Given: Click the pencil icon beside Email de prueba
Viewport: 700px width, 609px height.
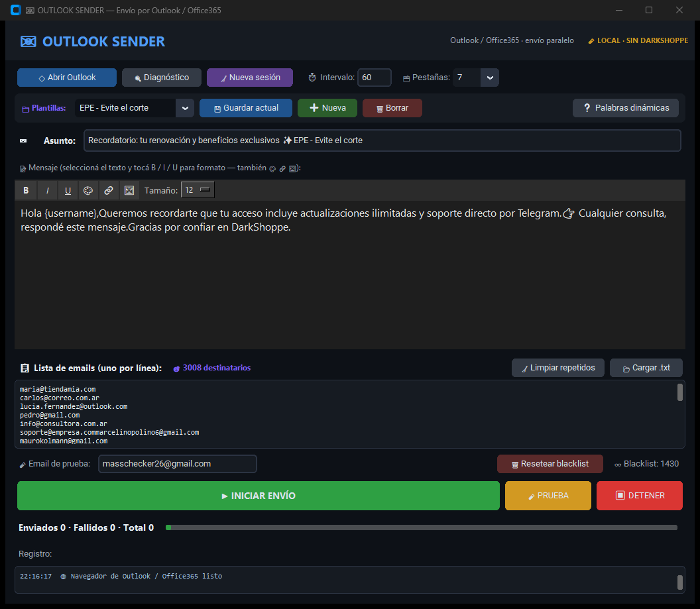Looking at the screenshot, I should click(x=23, y=465).
